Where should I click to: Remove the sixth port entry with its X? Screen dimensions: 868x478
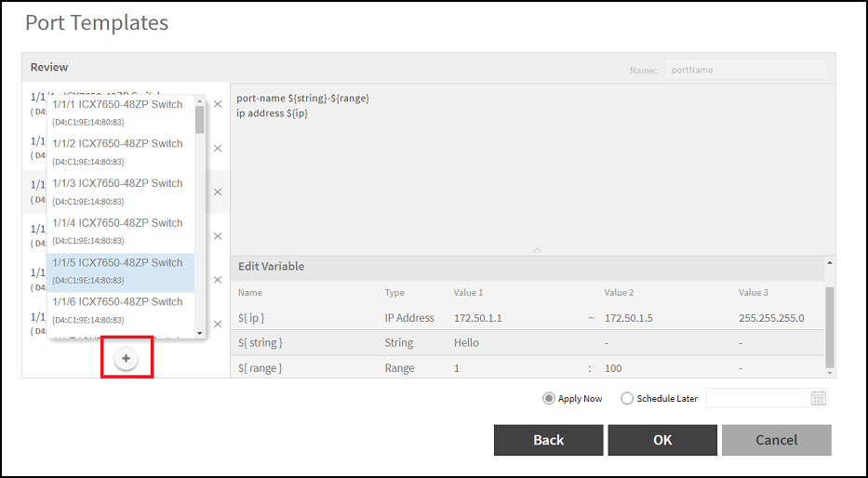(218, 325)
